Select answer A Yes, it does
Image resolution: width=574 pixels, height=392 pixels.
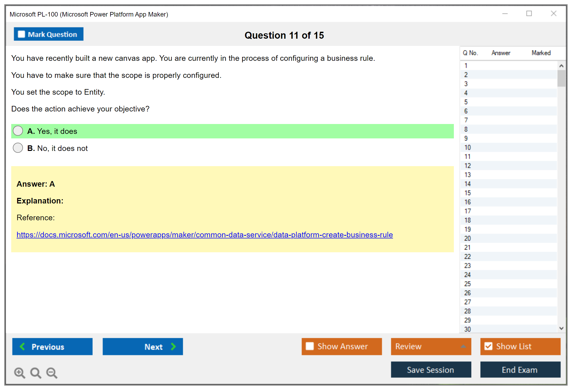[x=18, y=131]
